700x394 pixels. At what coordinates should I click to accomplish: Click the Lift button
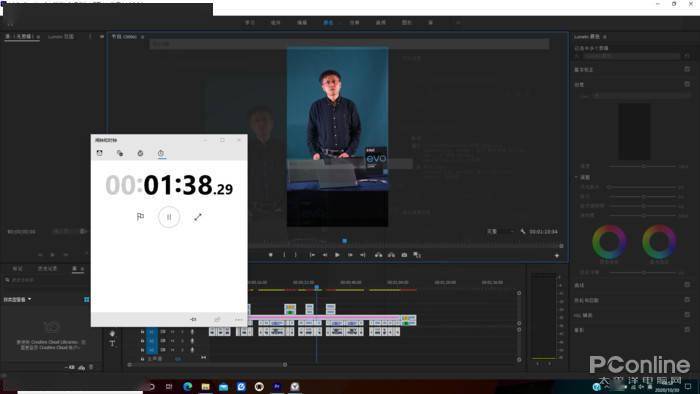379,255
